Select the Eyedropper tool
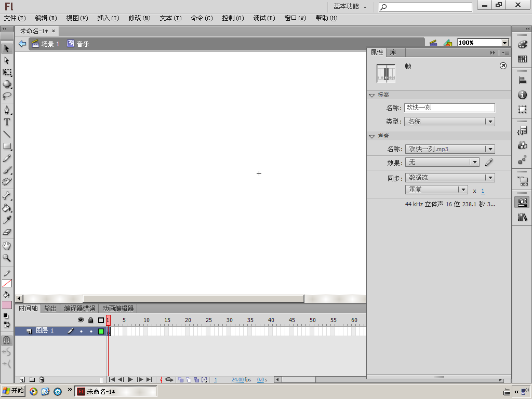 [7, 220]
